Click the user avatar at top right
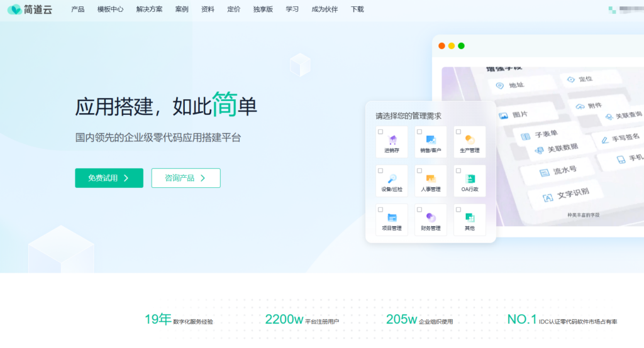644x348 pixels. (612, 10)
